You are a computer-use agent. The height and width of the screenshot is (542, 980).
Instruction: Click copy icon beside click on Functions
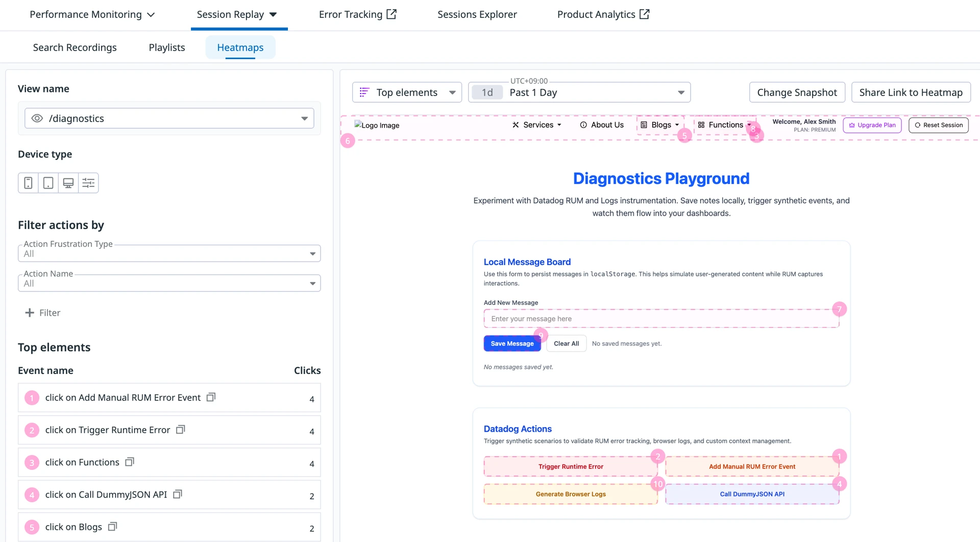click(130, 462)
